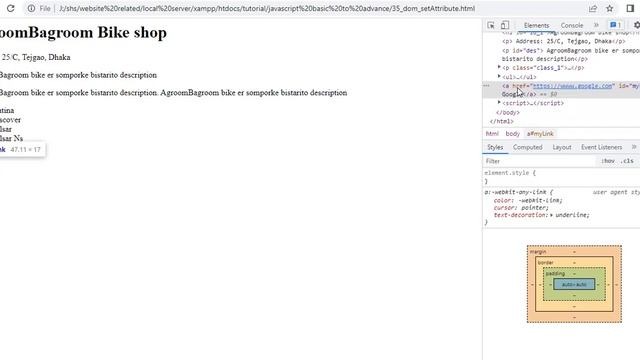
Task: Expand the ul node in the DOM tree
Action: point(499,76)
